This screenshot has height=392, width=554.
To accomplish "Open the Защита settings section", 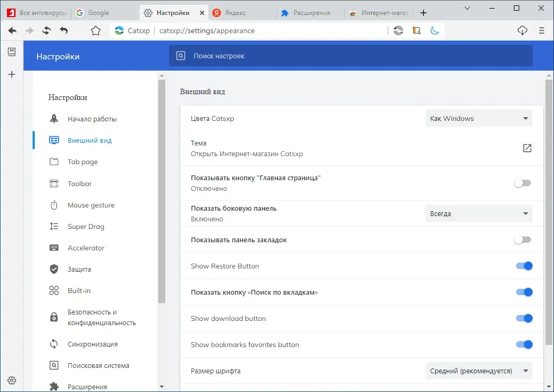I will pos(79,269).
